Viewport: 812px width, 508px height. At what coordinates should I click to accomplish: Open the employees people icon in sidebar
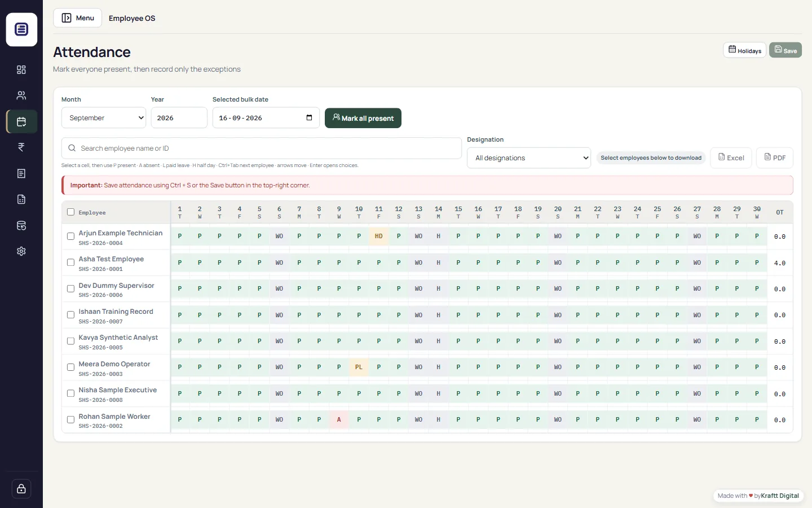click(21, 95)
